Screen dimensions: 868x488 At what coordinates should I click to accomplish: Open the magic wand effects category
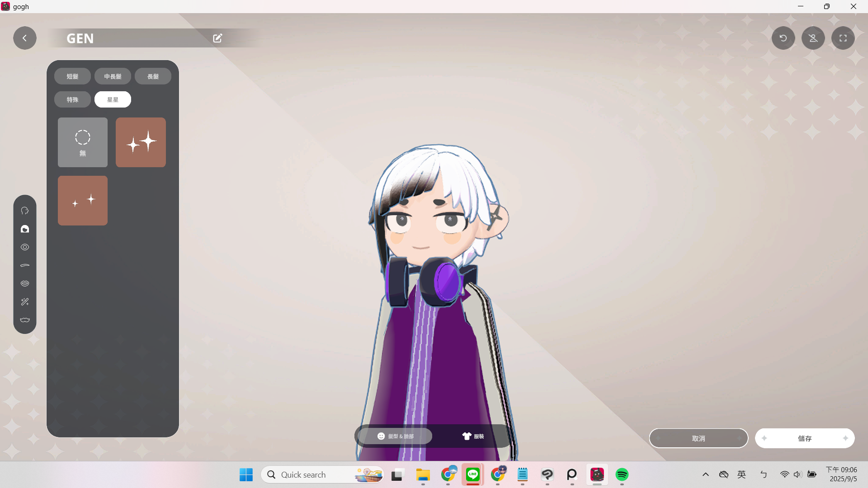pyautogui.click(x=25, y=302)
